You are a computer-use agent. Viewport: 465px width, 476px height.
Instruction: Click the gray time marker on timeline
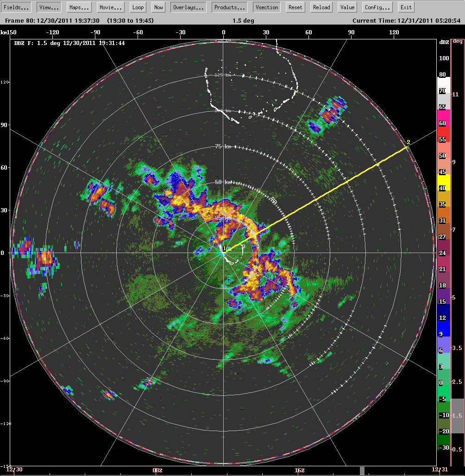(x=362, y=471)
